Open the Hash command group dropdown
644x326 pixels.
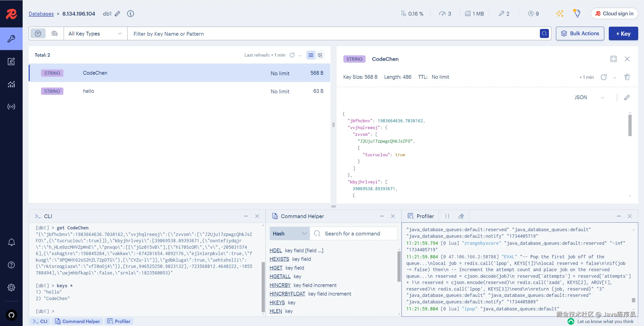pyautogui.click(x=289, y=233)
